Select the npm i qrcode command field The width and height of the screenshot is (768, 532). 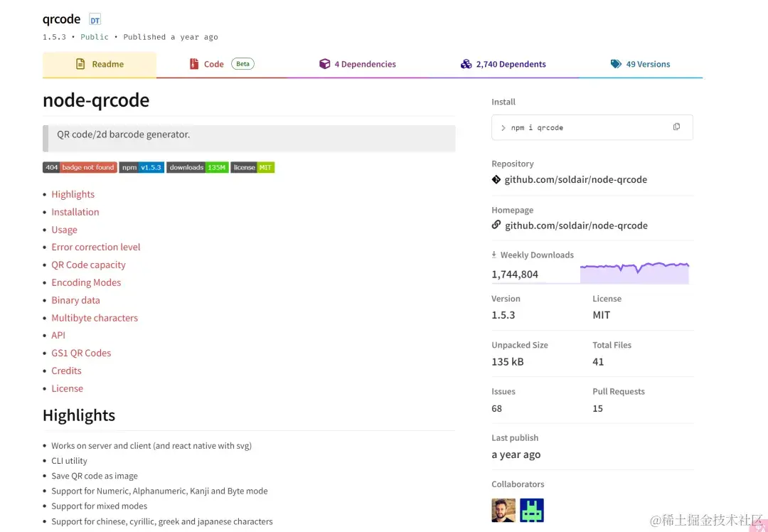(592, 127)
